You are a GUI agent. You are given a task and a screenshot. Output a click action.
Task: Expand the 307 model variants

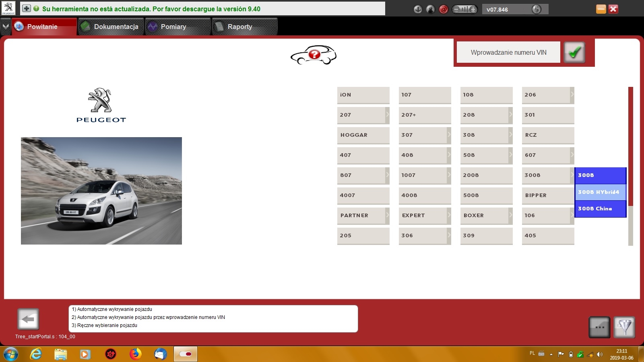[449, 135]
